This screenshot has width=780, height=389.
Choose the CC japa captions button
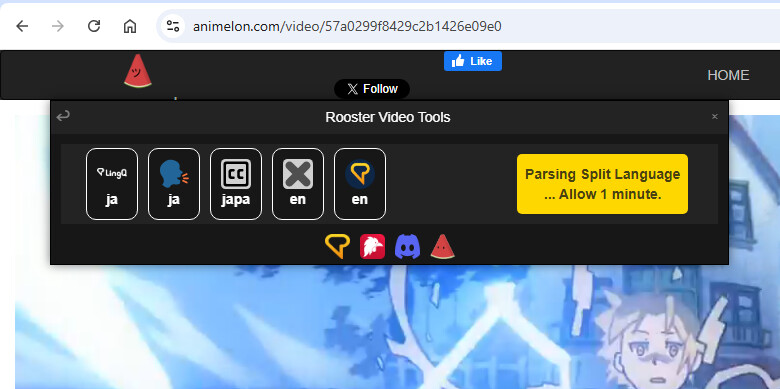coord(236,184)
